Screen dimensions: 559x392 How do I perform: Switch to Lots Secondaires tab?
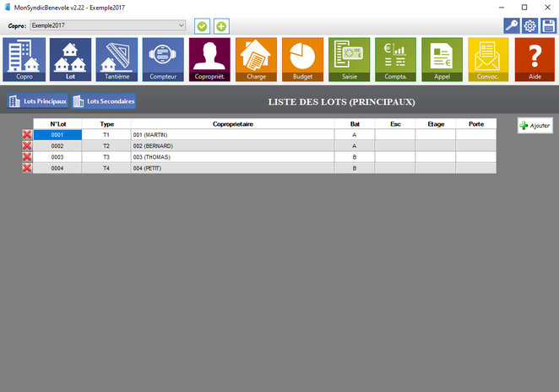[x=104, y=101]
